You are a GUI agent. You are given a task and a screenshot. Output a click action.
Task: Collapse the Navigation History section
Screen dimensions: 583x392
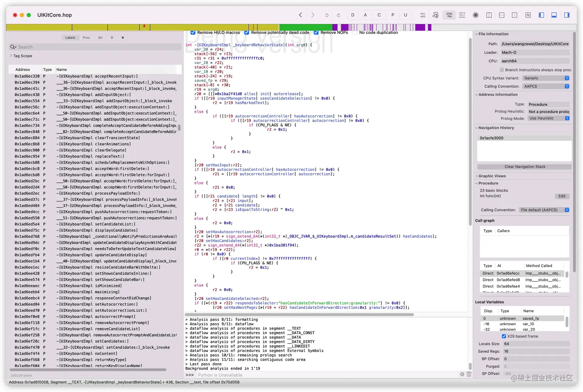(477, 128)
